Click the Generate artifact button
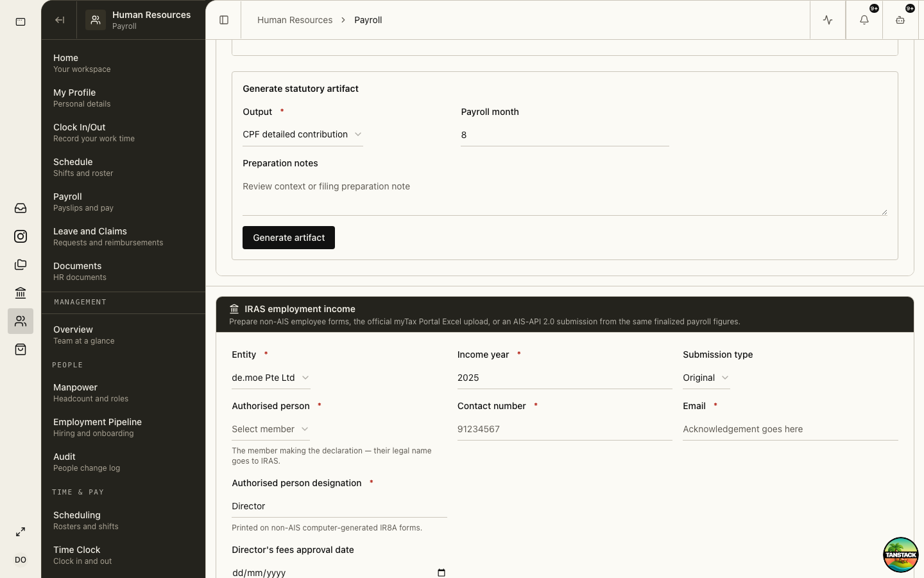This screenshot has height=578, width=924. pyautogui.click(x=289, y=238)
